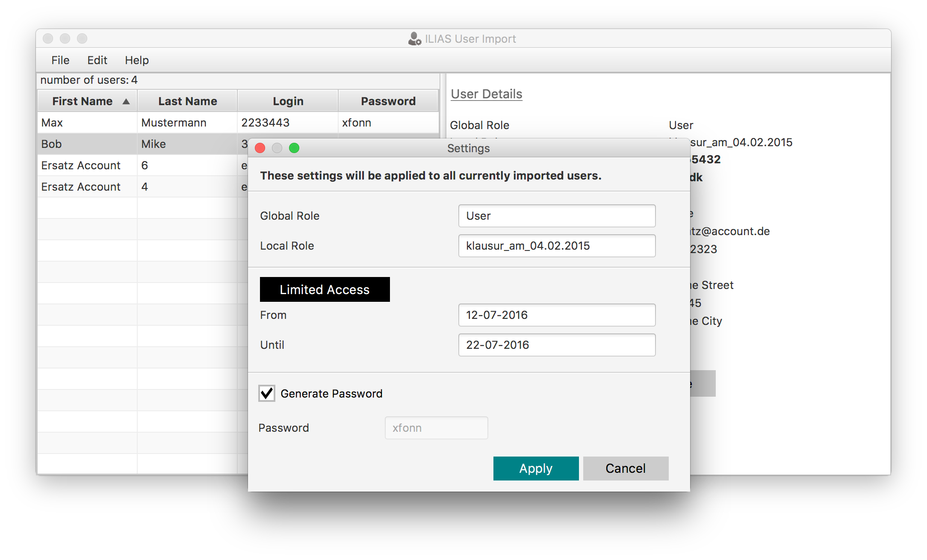Click the From date field

coord(557,315)
